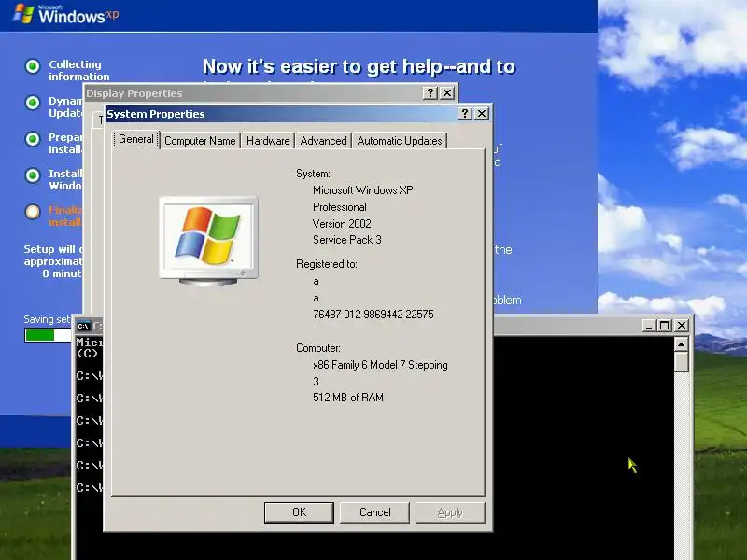Minimize the command prompt window
Image resolution: width=747 pixels, height=560 pixels.
coord(648,325)
